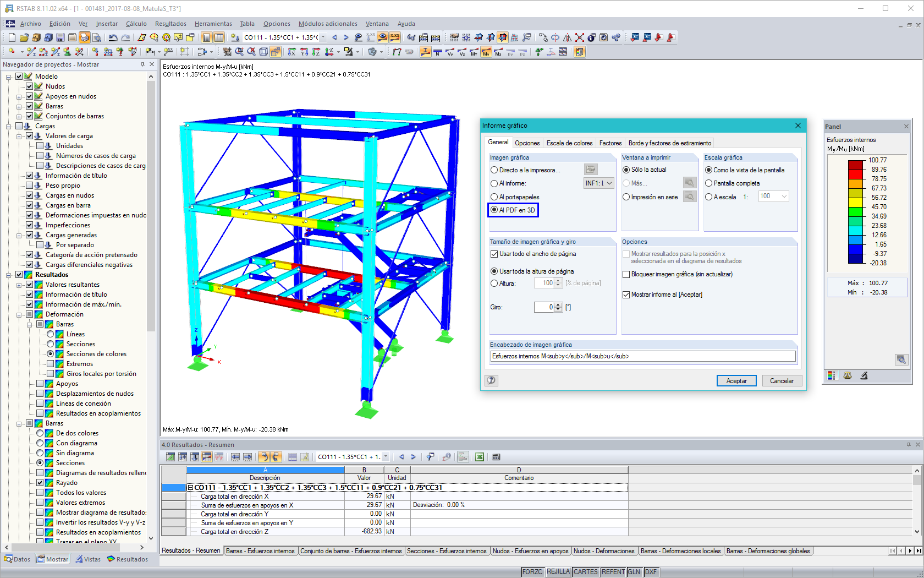Click the Encabezado de imagen gráfica text field
The width and height of the screenshot is (924, 578).
pos(642,356)
